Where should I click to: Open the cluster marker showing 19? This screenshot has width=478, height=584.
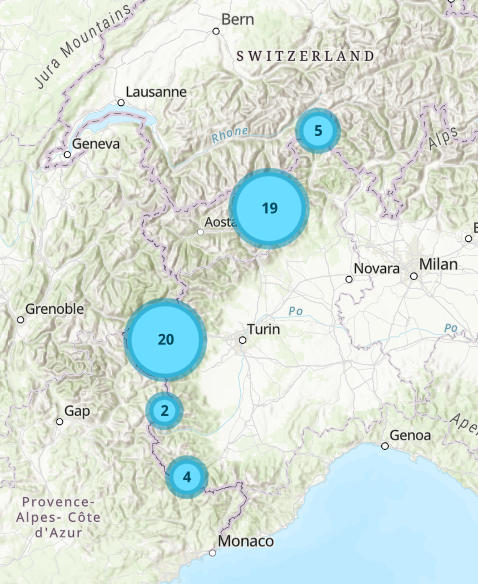tap(269, 208)
